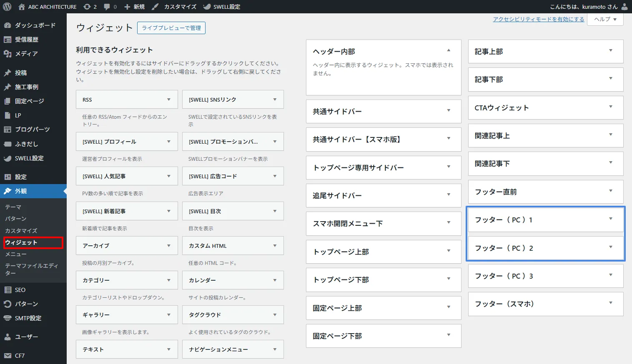Click the メディア icon in sidebar
The image size is (632, 364).
coord(8,54)
